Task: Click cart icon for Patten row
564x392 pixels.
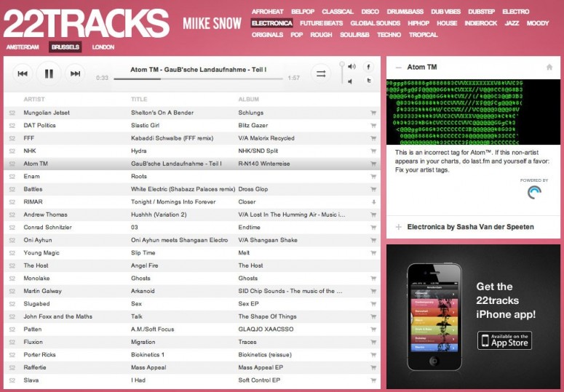Action: tap(373, 329)
